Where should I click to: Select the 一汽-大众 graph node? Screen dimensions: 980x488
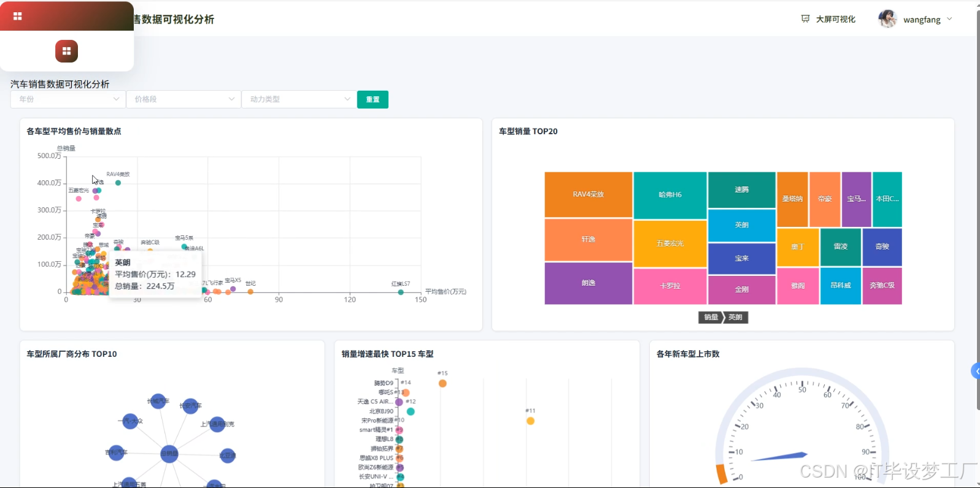(x=130, y=421)
